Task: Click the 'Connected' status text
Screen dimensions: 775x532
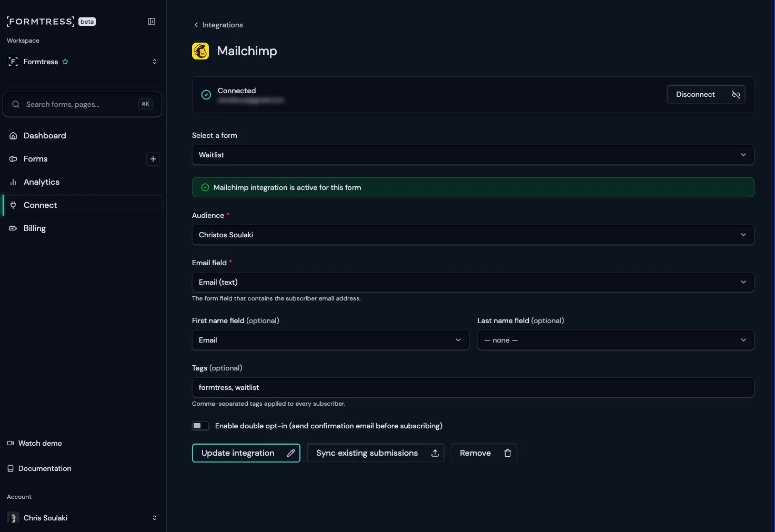Action: click(x=237, y=91)
